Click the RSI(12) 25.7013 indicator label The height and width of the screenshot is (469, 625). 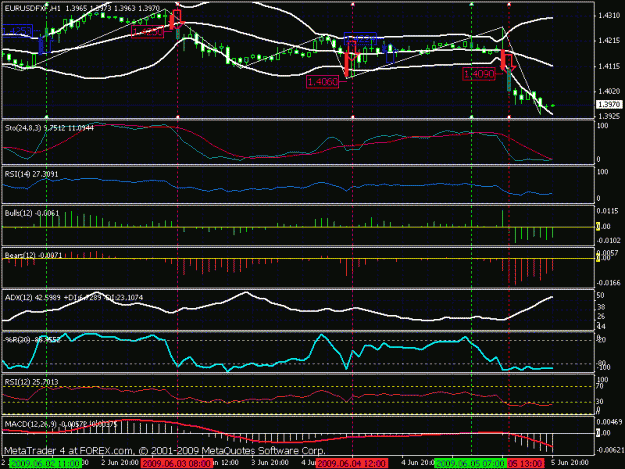coord(31,382)
